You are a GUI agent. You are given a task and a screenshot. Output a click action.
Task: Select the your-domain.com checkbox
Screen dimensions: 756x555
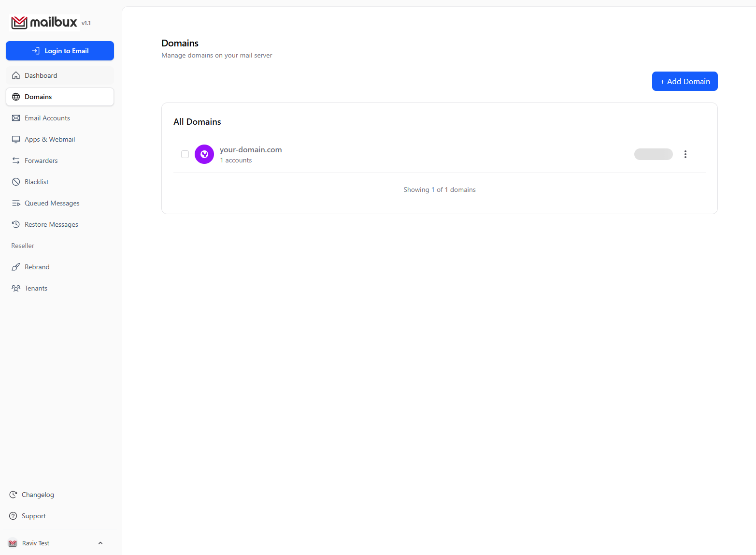tap(185, 154)
